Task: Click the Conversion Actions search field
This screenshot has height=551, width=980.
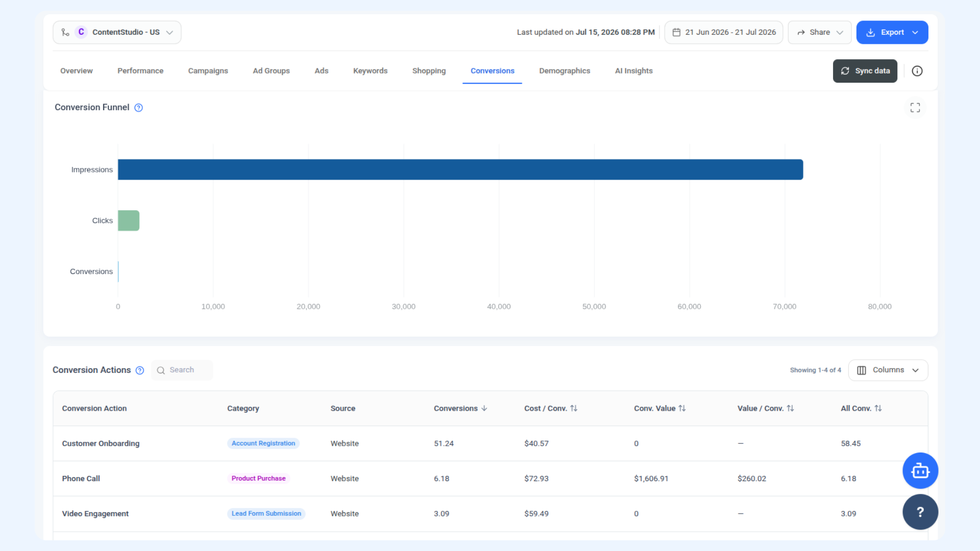Action: [182, 370]
